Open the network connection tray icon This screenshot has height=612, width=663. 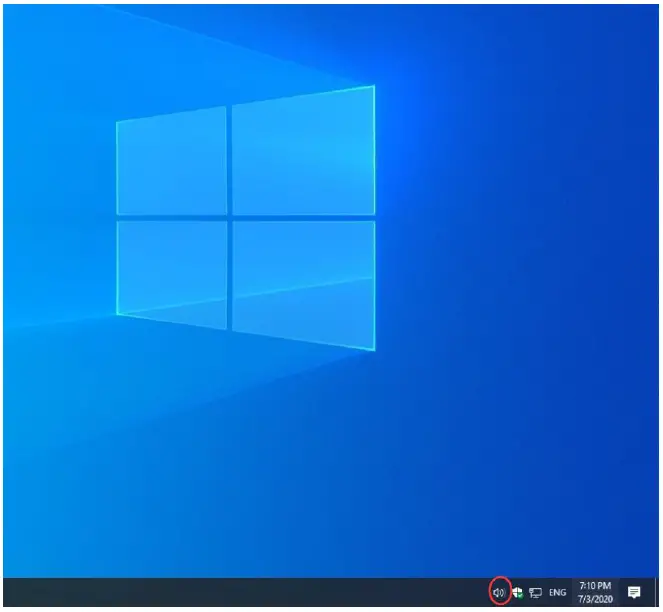tap(535, 593)
